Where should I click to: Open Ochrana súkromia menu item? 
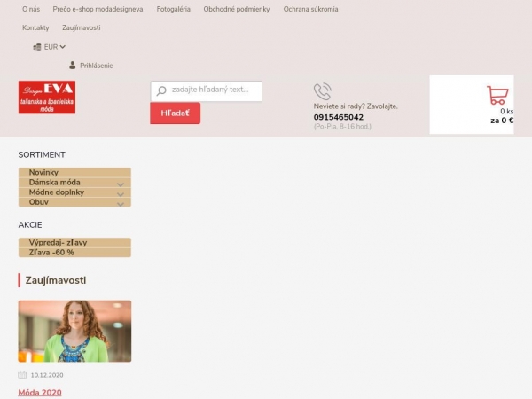point(311,9)
